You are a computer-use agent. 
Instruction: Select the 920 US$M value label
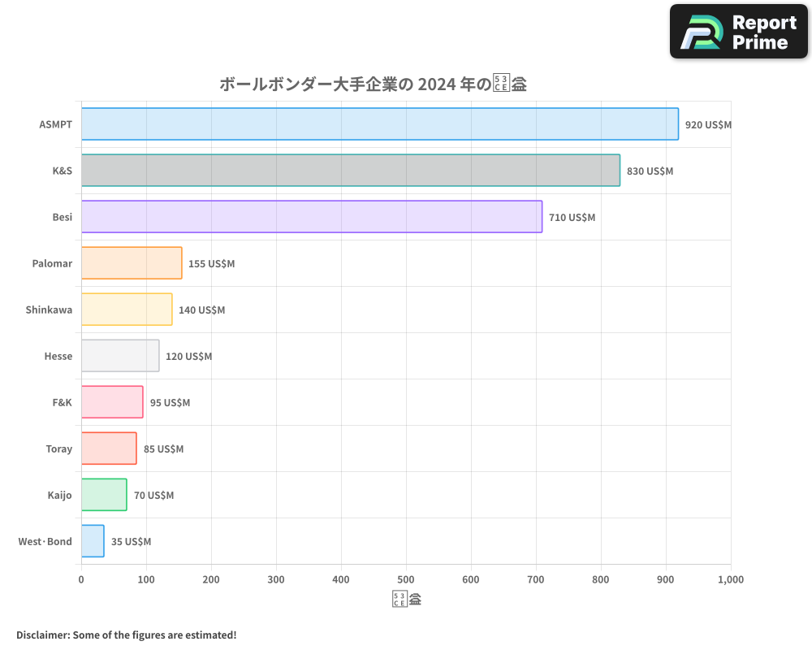point(706,125)
